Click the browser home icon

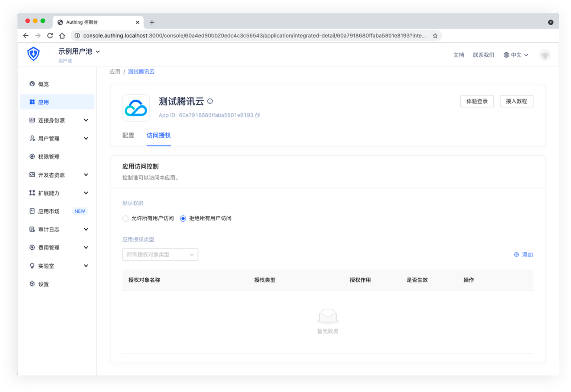[x=62, y=36]
